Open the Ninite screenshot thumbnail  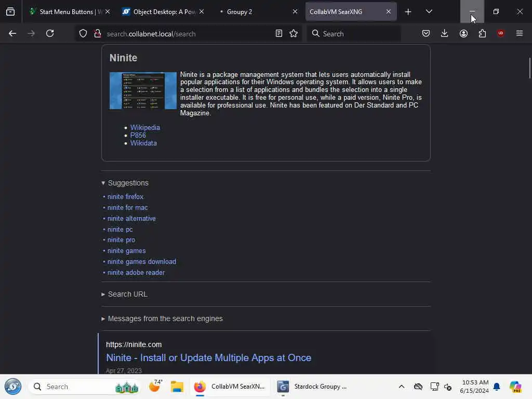pyautogui.click(x=143, y=90)
